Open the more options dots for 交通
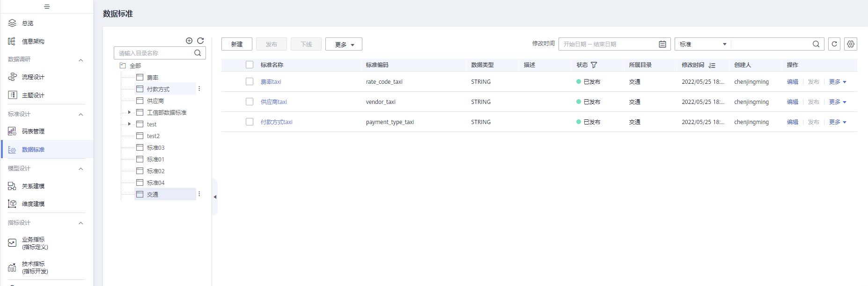 click(199, 194)
